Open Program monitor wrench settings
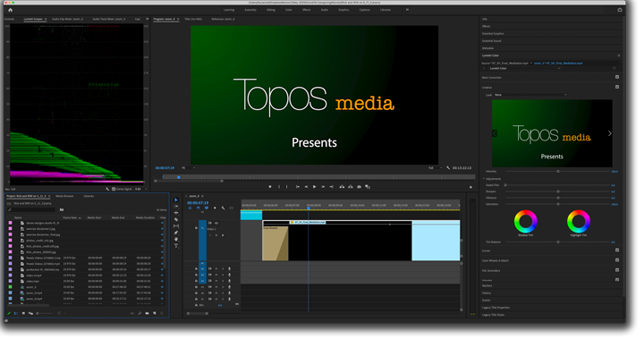The height and width of the screenshot is (340, 644). 448,168
